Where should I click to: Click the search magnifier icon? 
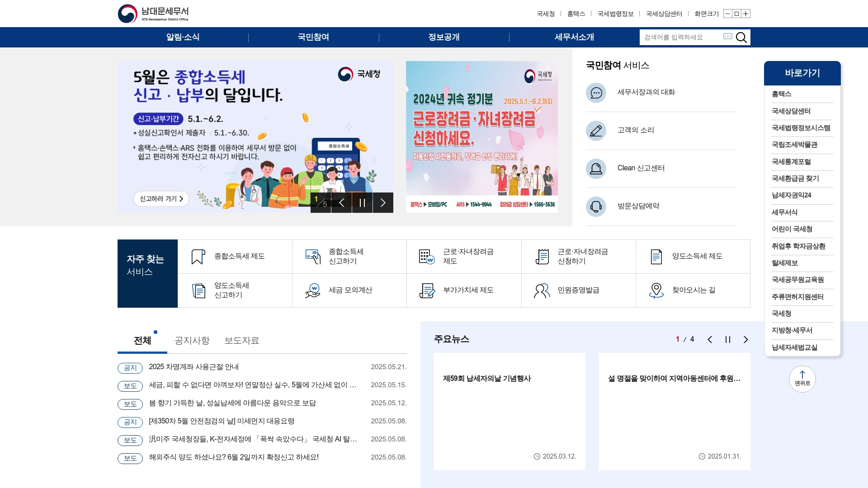tap(741, 38)
